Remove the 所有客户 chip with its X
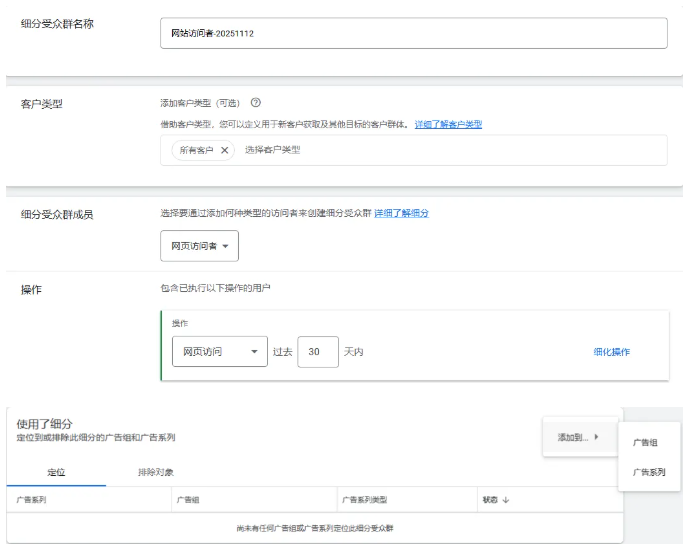Viewport: 697px width, 558px height. point(225,150)
